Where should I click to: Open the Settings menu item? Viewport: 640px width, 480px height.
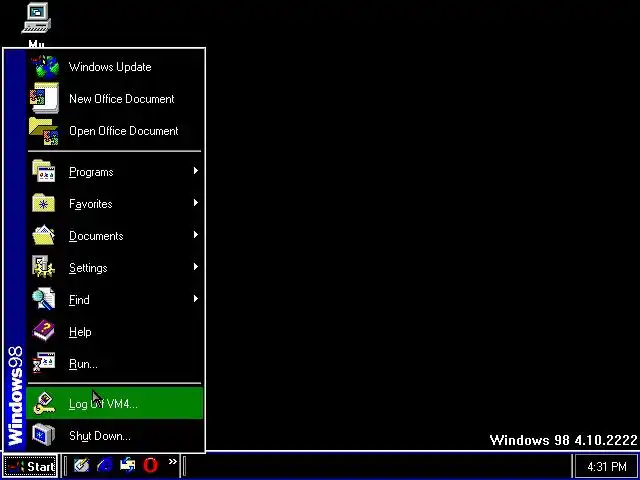115,267
